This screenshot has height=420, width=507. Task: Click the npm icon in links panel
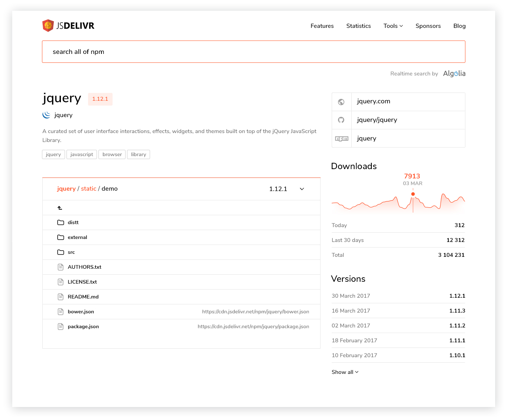(341, 139)
